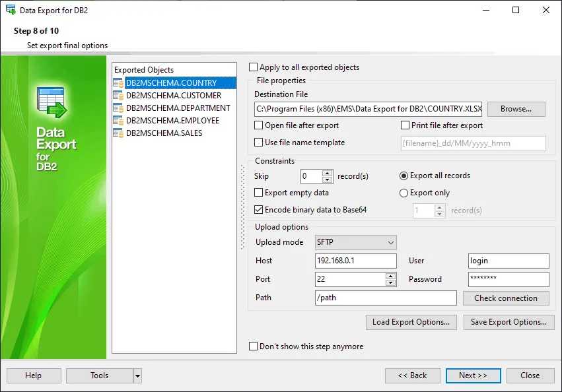The width and height of the screenshot is (562, 392).
Task: Increase Export only record count
Action: pos(439,207)
